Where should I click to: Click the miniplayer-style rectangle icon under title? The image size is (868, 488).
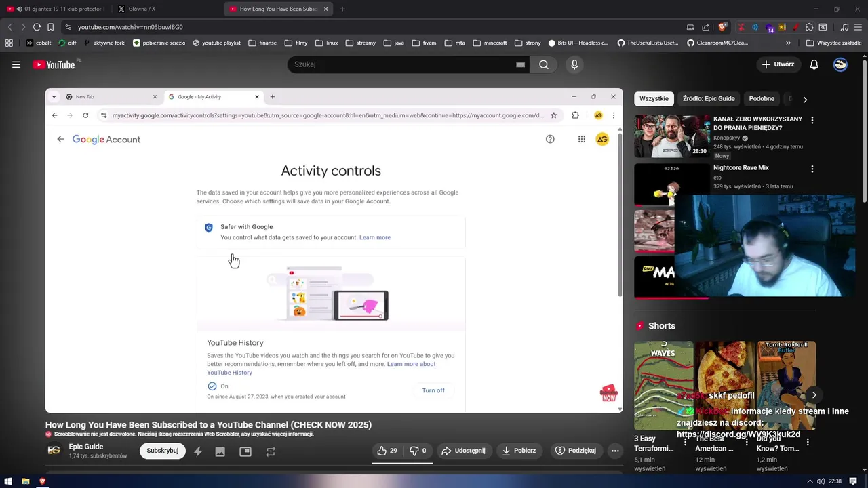(x=245, y=451)
